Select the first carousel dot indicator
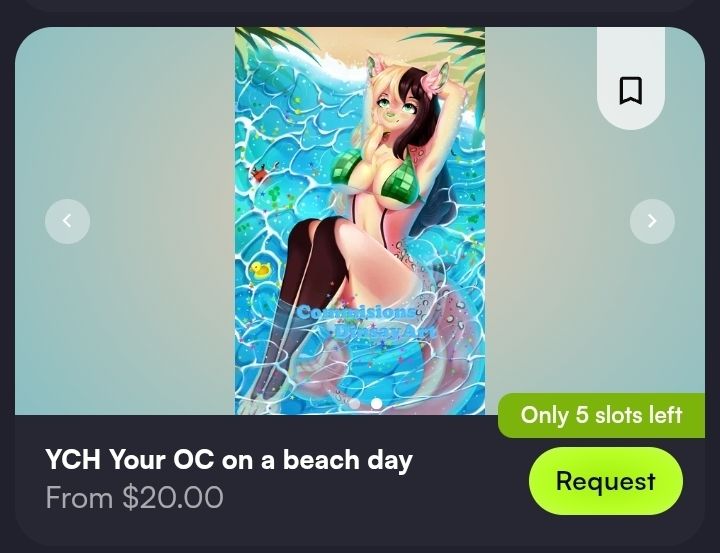Image resolution: width=720 pixels, height=553 pixels. [354, 403]
